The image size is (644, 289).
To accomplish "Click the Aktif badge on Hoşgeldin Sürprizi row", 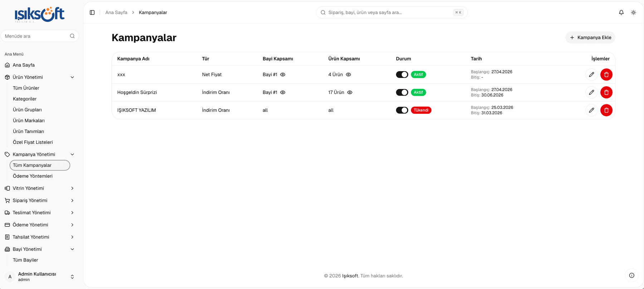I will (x=418, y=92).
